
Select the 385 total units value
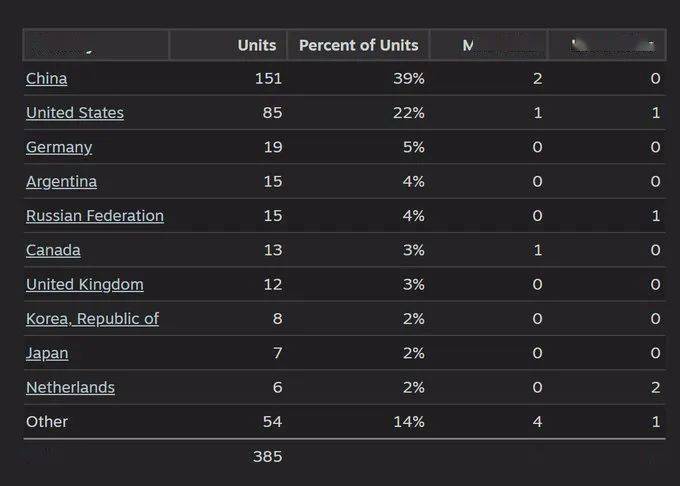pos(267,456)
